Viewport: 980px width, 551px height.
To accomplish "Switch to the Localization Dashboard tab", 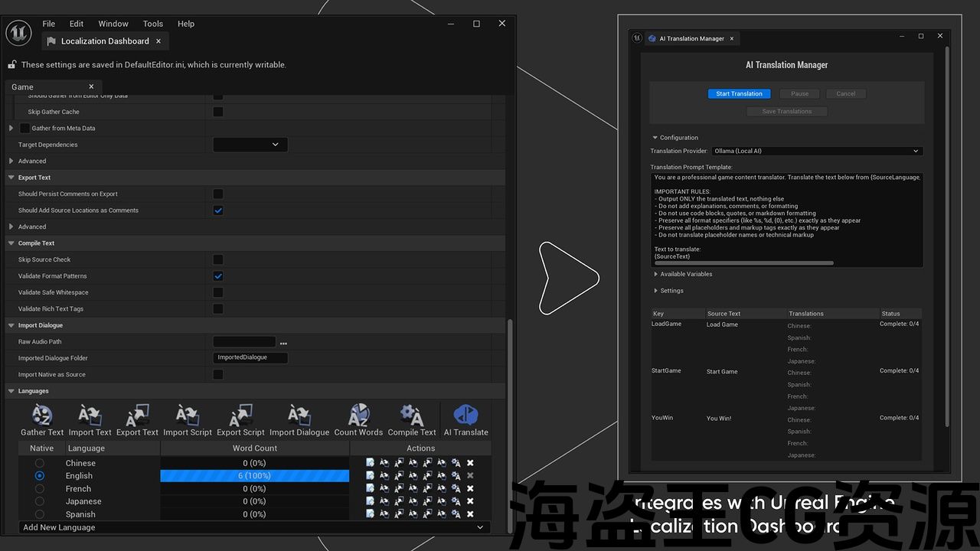I will [105, 41].
